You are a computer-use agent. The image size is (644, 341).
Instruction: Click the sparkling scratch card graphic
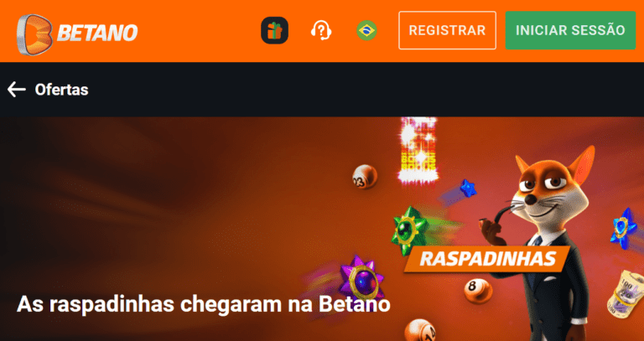click(418, 150)
